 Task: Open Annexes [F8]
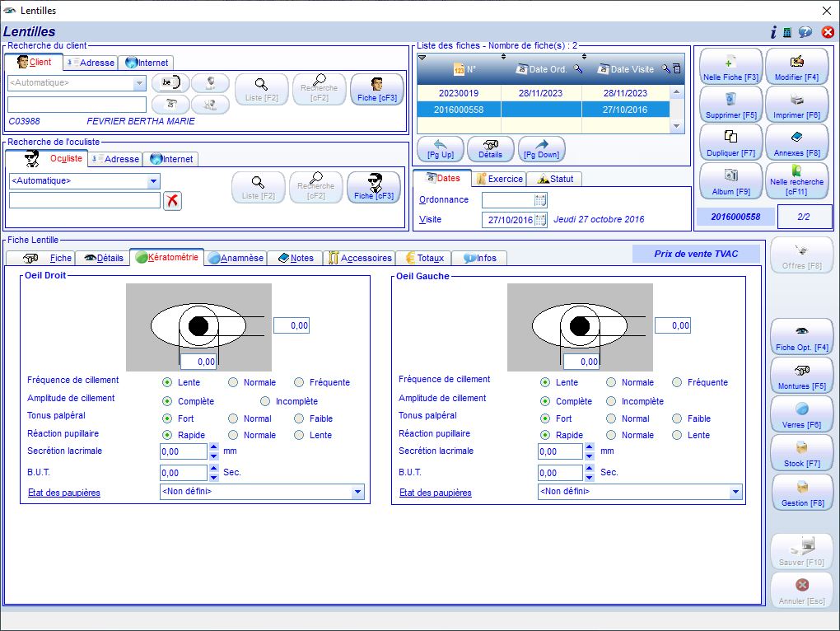(x=796, y=143)
